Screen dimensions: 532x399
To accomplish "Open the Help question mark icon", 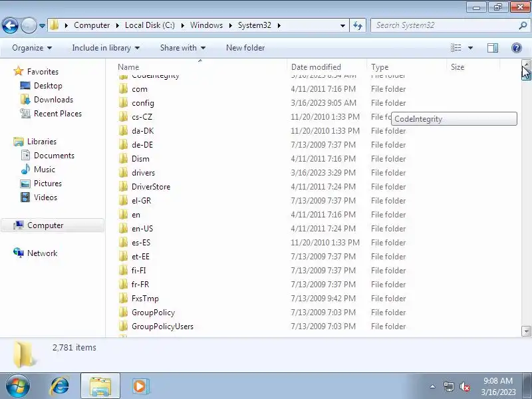I will coord(517,48).
